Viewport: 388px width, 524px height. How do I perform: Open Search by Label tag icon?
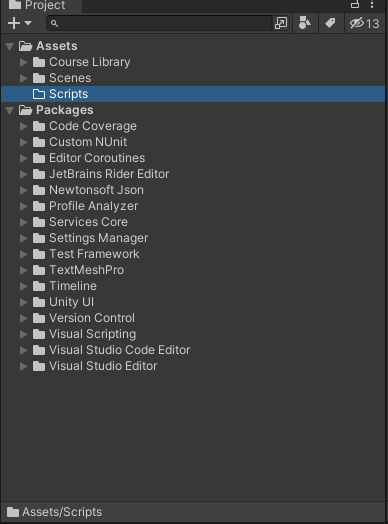coord(331,23)
